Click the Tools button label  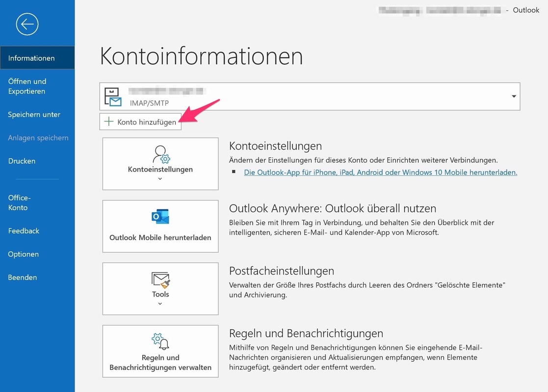click(x=160, y=294)
